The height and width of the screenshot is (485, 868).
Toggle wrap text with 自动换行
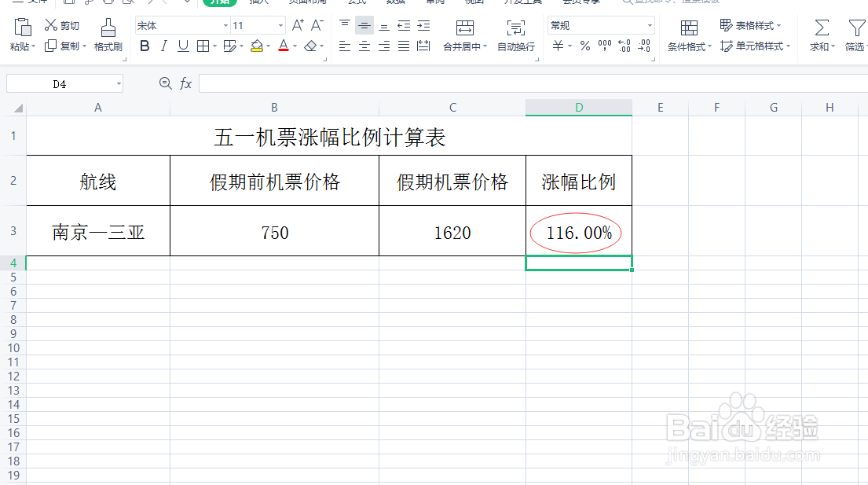coord(515,35)
